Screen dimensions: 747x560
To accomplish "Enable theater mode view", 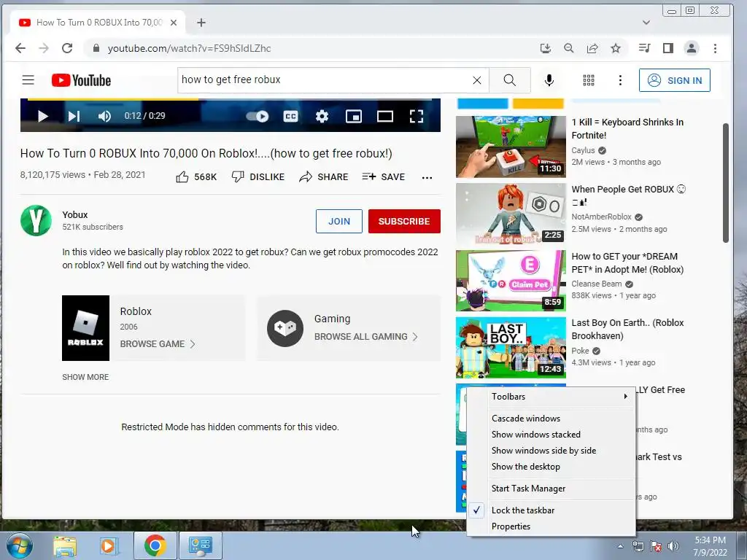I will pos(385,116).
